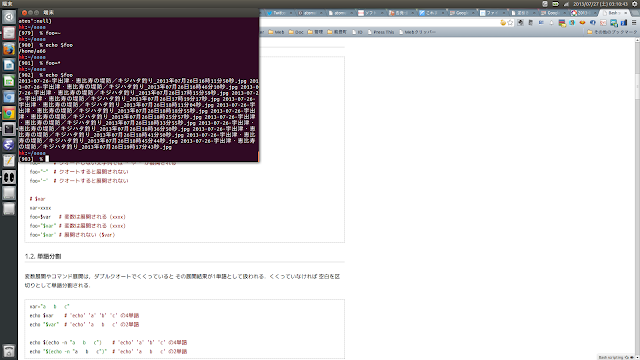Screen dimensions: 640x360
Task: Click terminal output /home/a66
Action: point(32,51)
